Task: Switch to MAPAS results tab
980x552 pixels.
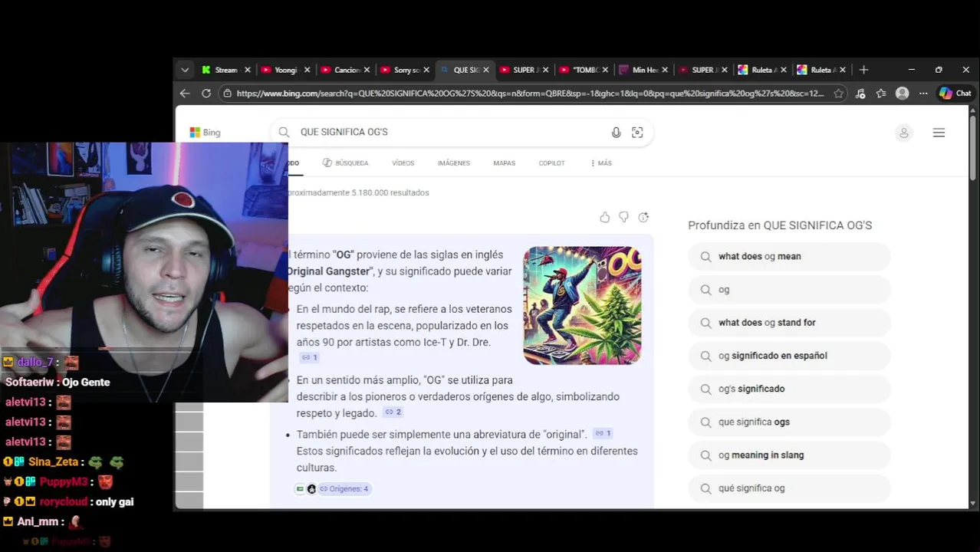Action: [504, 163]
